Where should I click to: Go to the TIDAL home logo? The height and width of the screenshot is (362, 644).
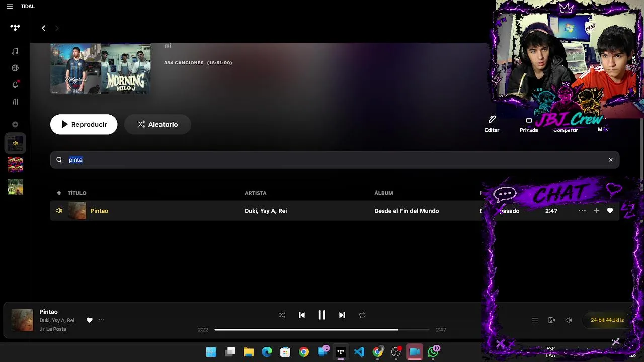coord(15,28)
